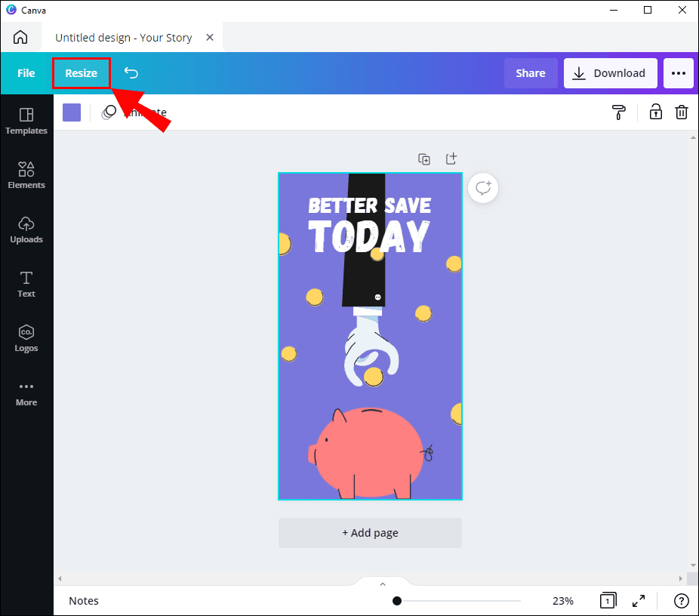Image resolution: width=699 pixels, height=616 pixels.
Task: Open the comment bubble beside the design
Action: 483,188
